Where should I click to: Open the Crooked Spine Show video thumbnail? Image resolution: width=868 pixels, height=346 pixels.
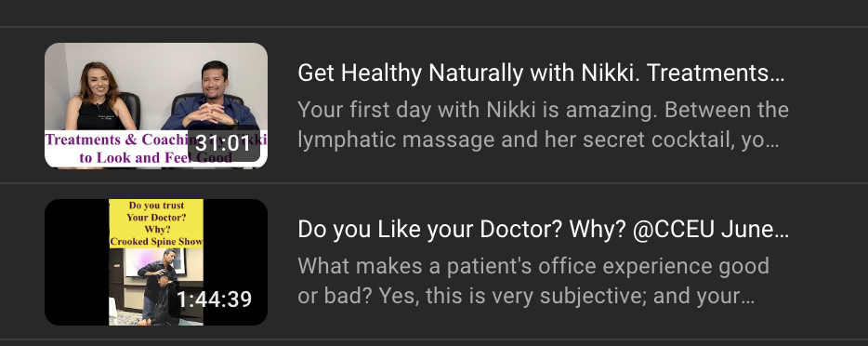tap(156, 262)
